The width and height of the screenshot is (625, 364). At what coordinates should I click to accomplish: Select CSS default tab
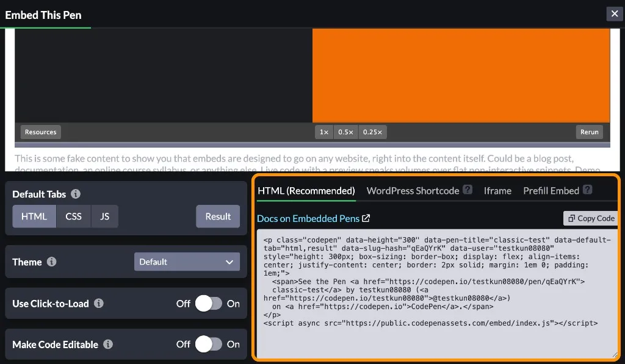point(74,216)
